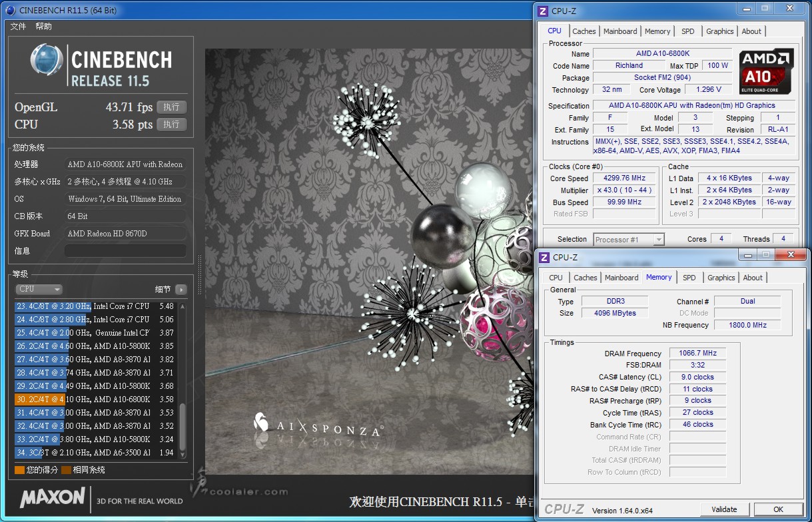This screenshot has width=812, height=522.
Task: Click the DRAM Frequency value 1066.7 MHz
Action: pos(697,354)
